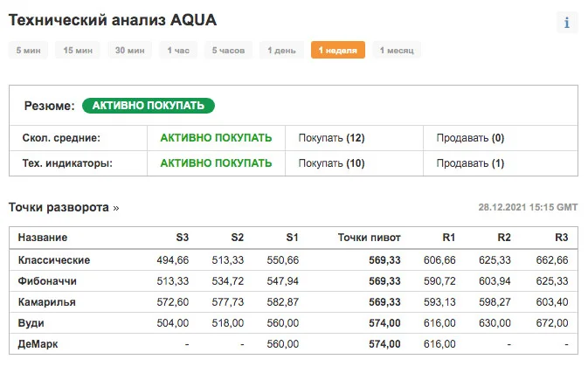
Task: Click the Резюме label
Action: click(50, 106)
